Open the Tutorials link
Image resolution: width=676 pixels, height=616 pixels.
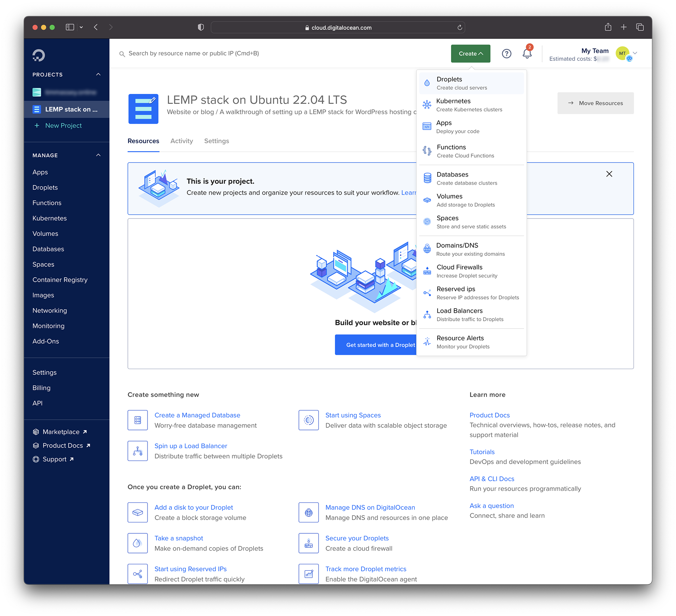[x=482, y=452]
